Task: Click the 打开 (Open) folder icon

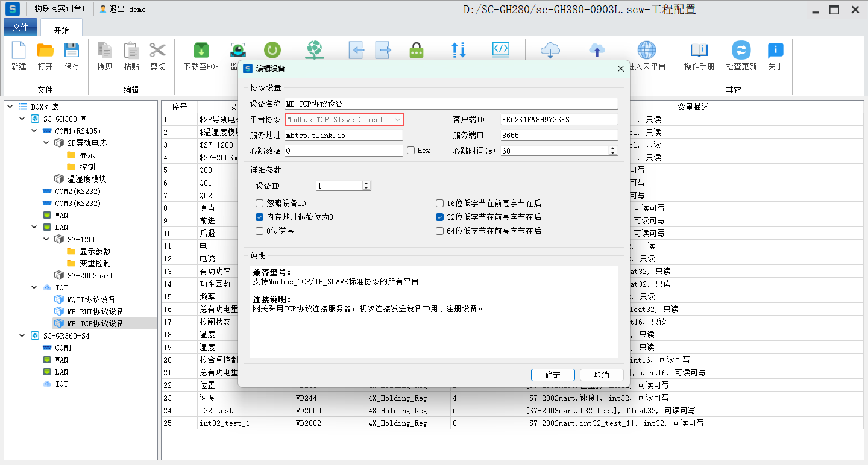Action: click(x=45, y=51)
